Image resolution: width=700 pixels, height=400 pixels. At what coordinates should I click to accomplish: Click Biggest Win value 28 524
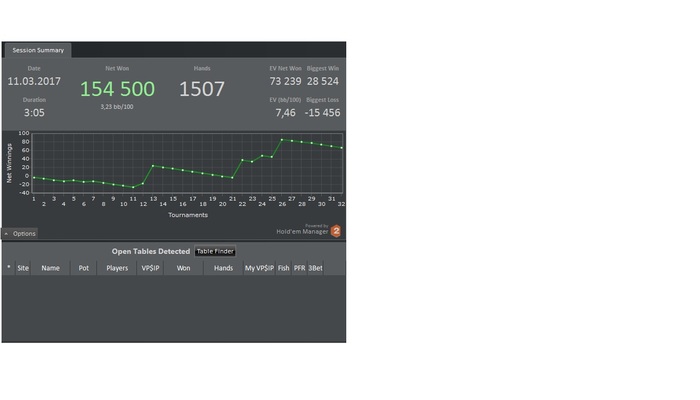click(x=323, y=81)
